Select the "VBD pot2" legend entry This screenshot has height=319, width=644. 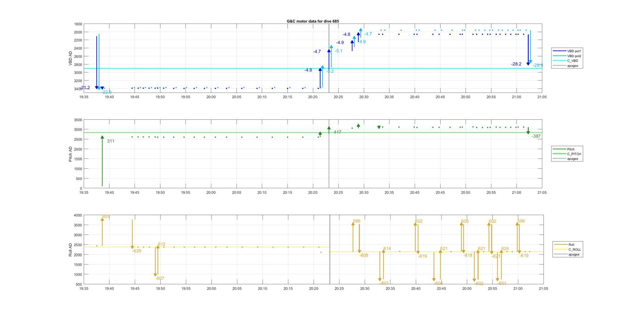point(568,56)
